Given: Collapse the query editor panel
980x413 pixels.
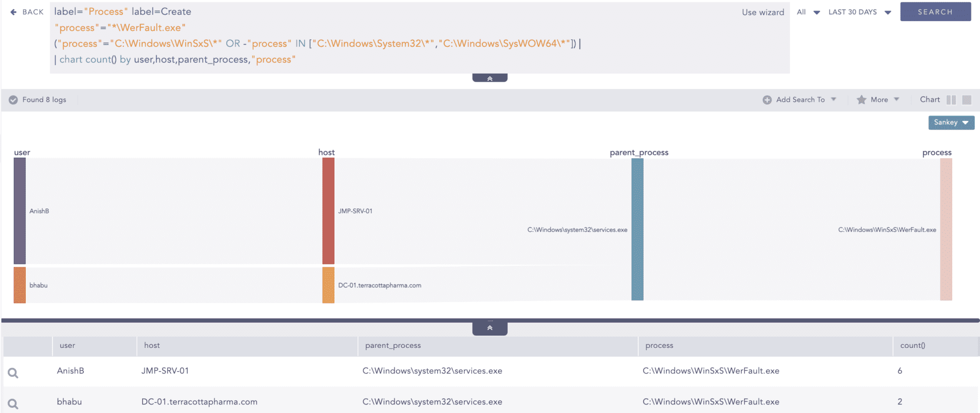Looking at the screenshot, I should point(490,78).
